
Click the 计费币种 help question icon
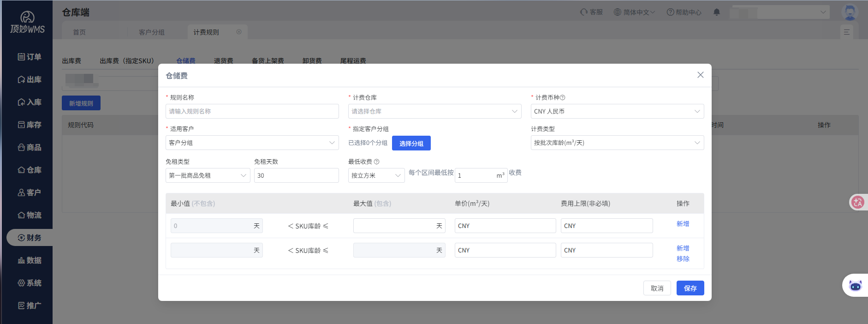click(x=563, y=97)
